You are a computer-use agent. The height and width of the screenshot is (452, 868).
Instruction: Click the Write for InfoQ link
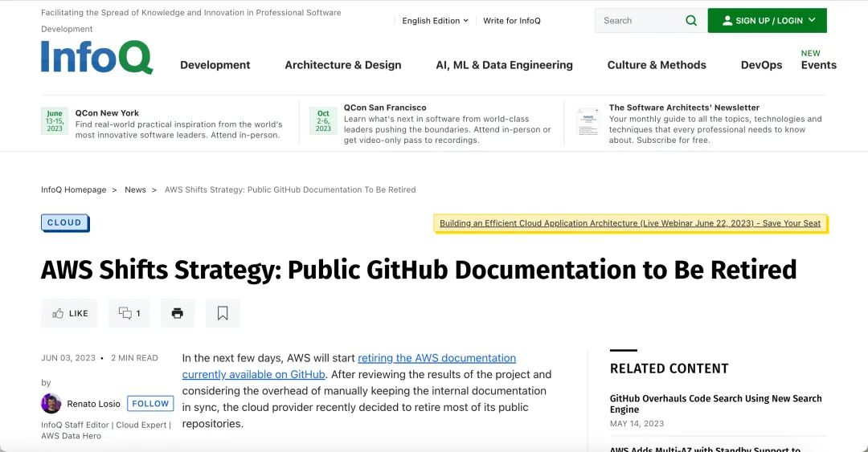pos(511,20)
